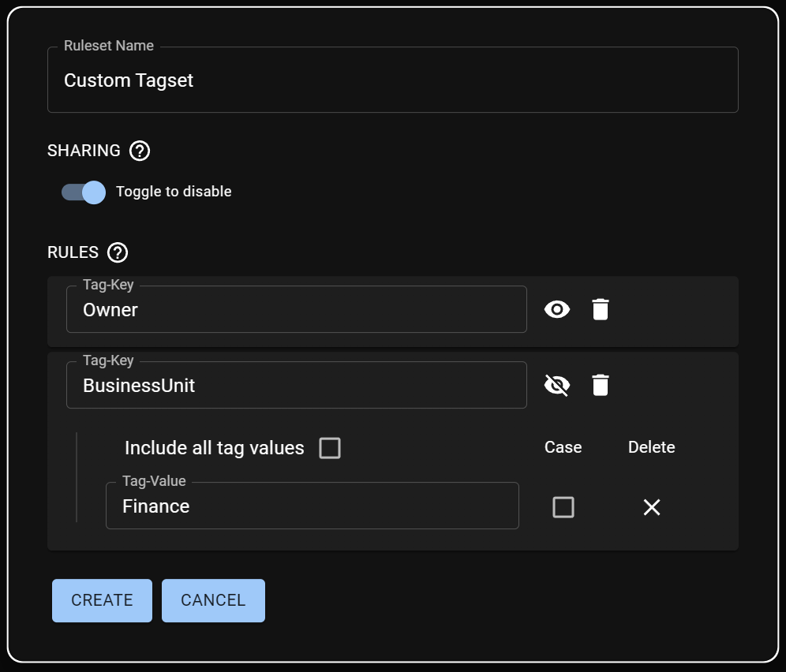Check the Include all tag values box
The height and width of the screenshot is (672, 786).
(329, 449)
